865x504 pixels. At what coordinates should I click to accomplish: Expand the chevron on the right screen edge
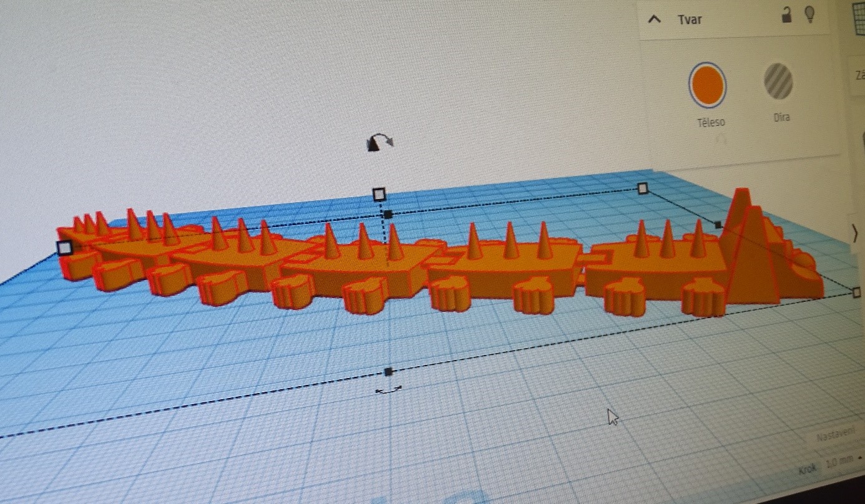[855, 233]
